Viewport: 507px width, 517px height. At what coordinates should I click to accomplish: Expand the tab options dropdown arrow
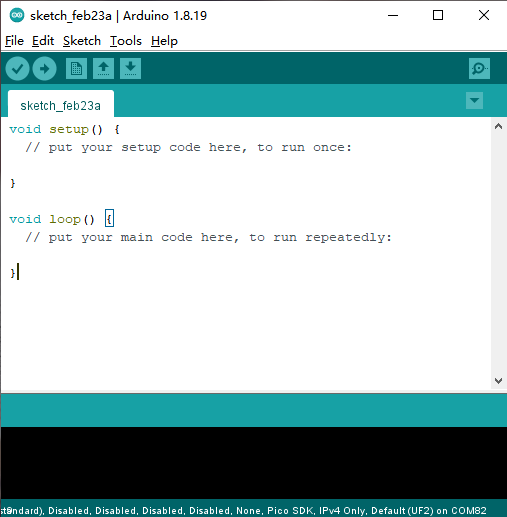pos(474,100)
